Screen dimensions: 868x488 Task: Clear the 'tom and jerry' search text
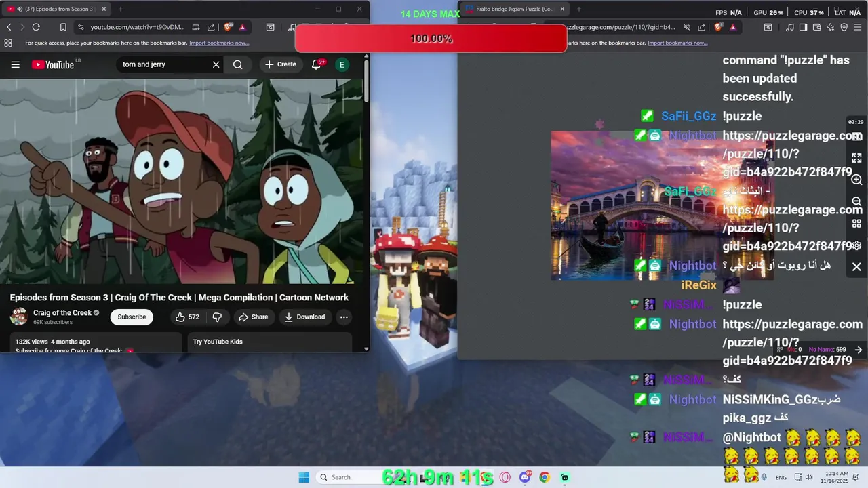pyautogui.click(x=216, y=64)
